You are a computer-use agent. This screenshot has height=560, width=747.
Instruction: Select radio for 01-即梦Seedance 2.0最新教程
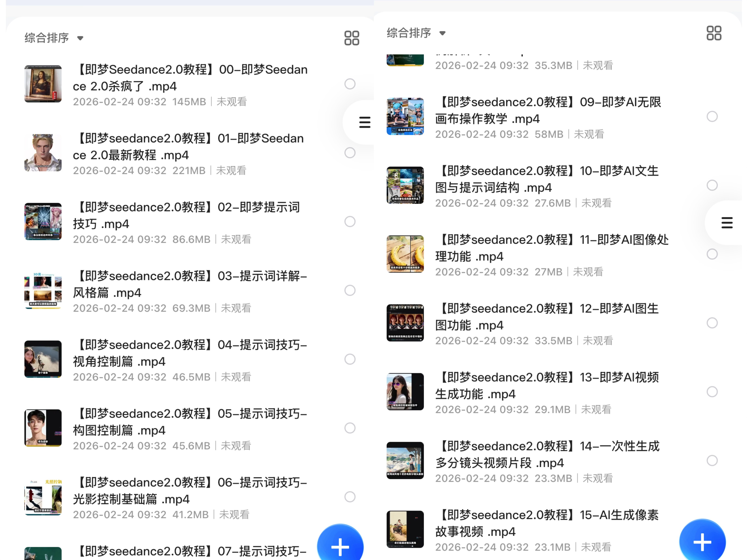tap(350, 153)
